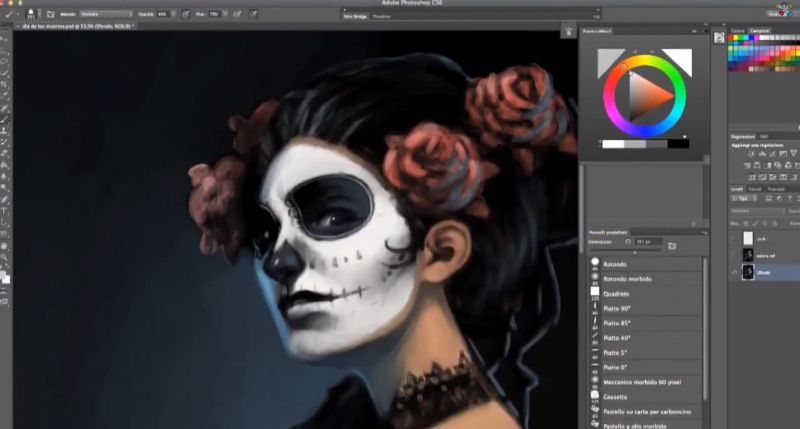800x429 pixels.
Task: Click the brush Dimensione size input field
Action: (648, 242)
